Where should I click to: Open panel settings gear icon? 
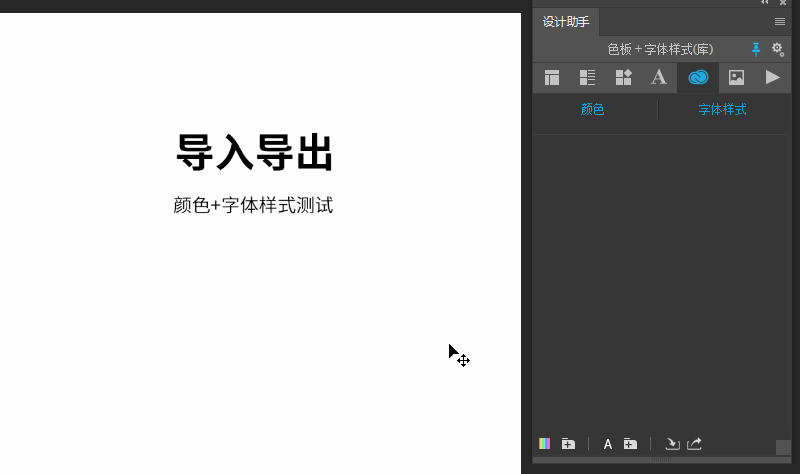tap(778, 49)
